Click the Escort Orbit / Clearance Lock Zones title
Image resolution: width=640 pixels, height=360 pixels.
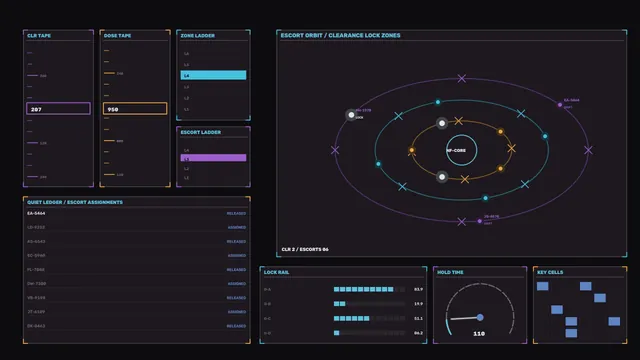340,36
